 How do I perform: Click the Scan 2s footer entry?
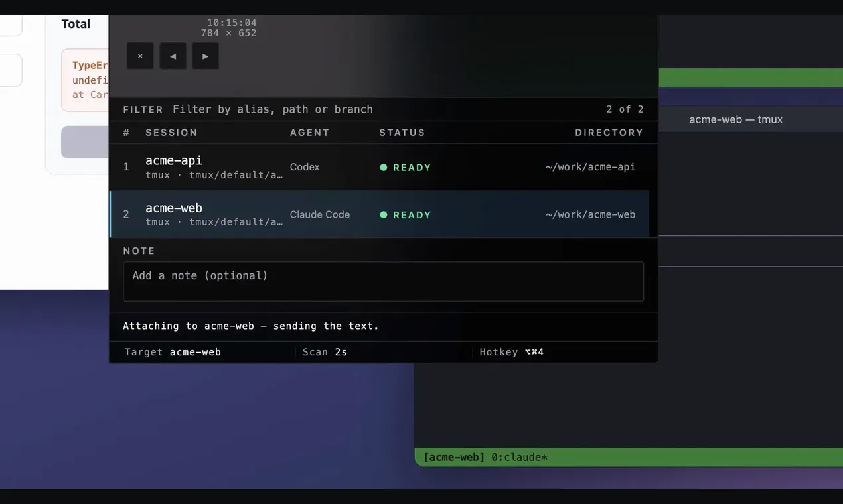(x=325, y=352)
